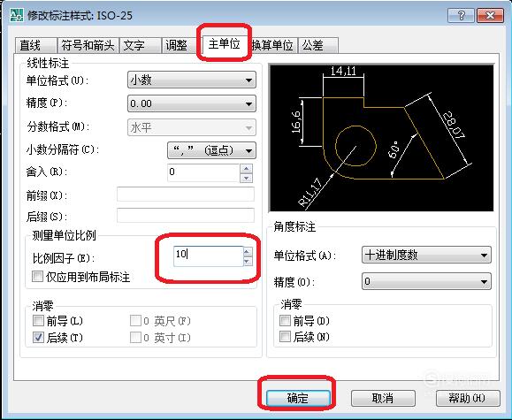Image resolution: width=512 pixels, height=420 pixels.
Task: Open the angular 单位格式 十进制度数 dropdown
Action: [x=426, y=255]
